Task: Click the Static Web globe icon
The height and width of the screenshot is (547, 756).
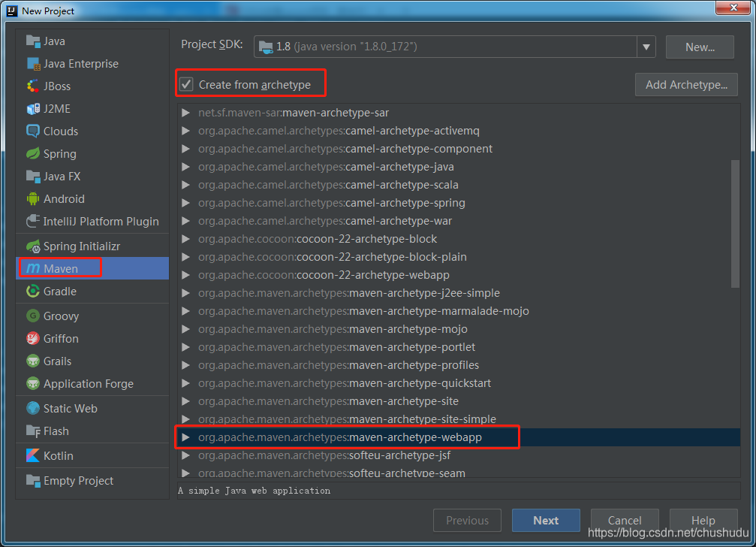Action: coord(33,409)
